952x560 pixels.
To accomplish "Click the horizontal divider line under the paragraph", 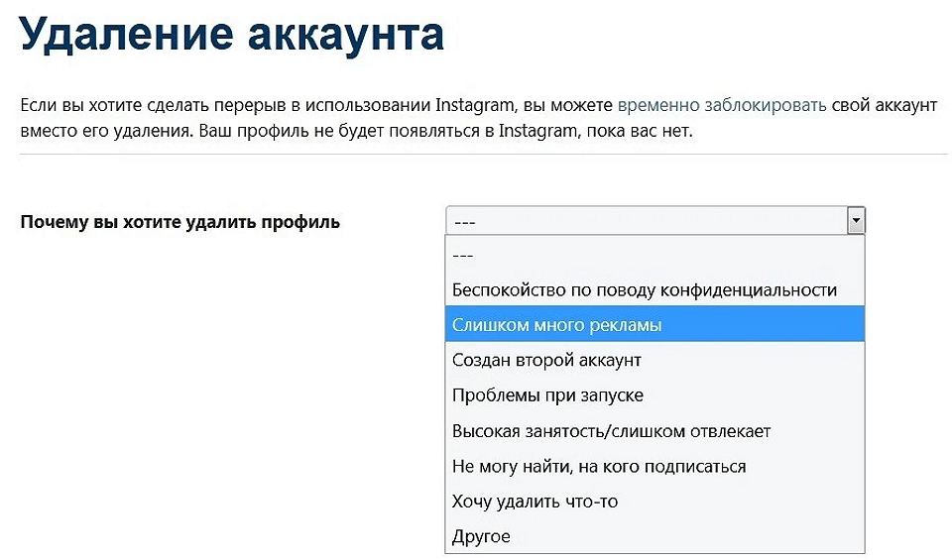I will click(x=483, y=154).
